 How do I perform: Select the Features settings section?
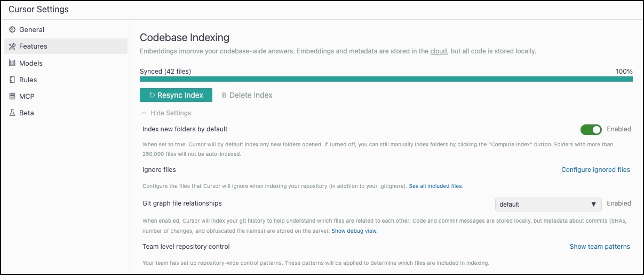[x=66, y=46]
